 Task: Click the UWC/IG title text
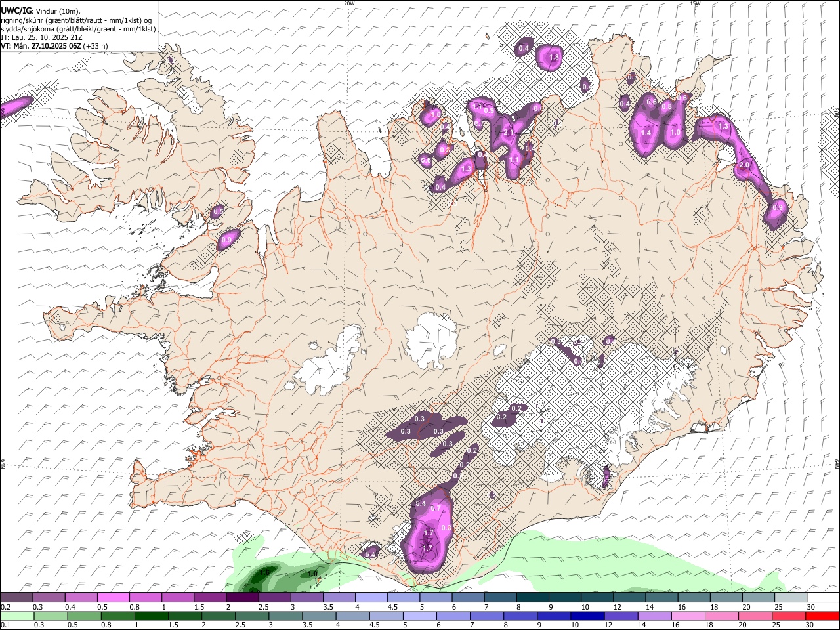(x=16, y=10)
